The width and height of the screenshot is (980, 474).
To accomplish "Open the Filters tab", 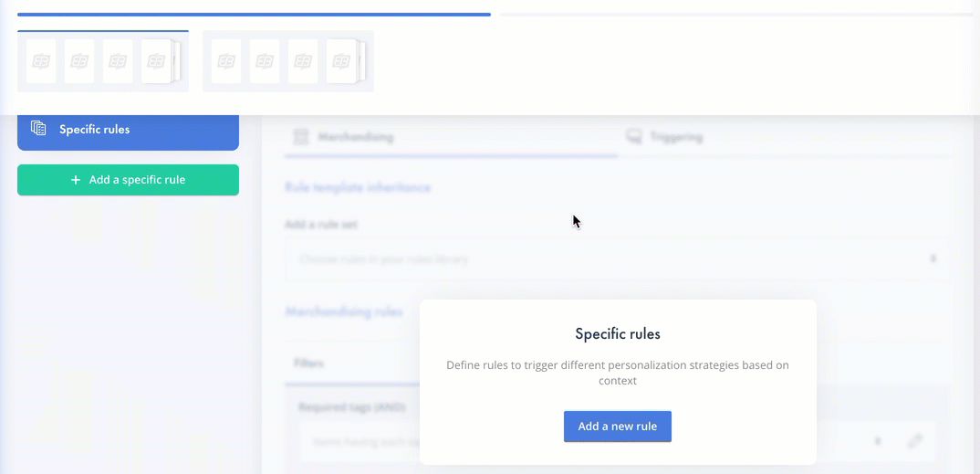I will point(308,363).
